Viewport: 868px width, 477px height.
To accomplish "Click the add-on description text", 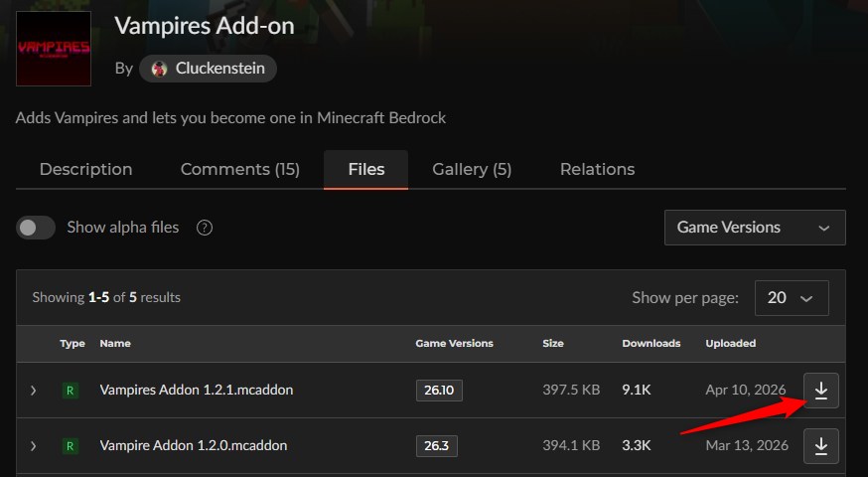I will point(230,118).
